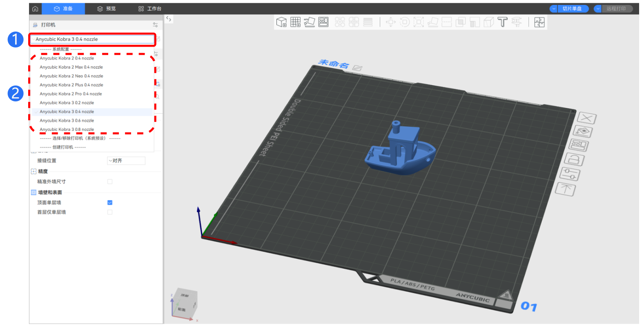
Task: Open the Assembly view puzzle icon
Action: pos(539,22)
